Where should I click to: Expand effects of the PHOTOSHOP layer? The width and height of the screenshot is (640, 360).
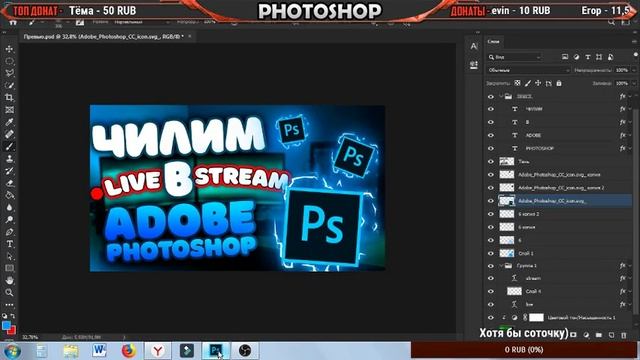click(631, 149)
